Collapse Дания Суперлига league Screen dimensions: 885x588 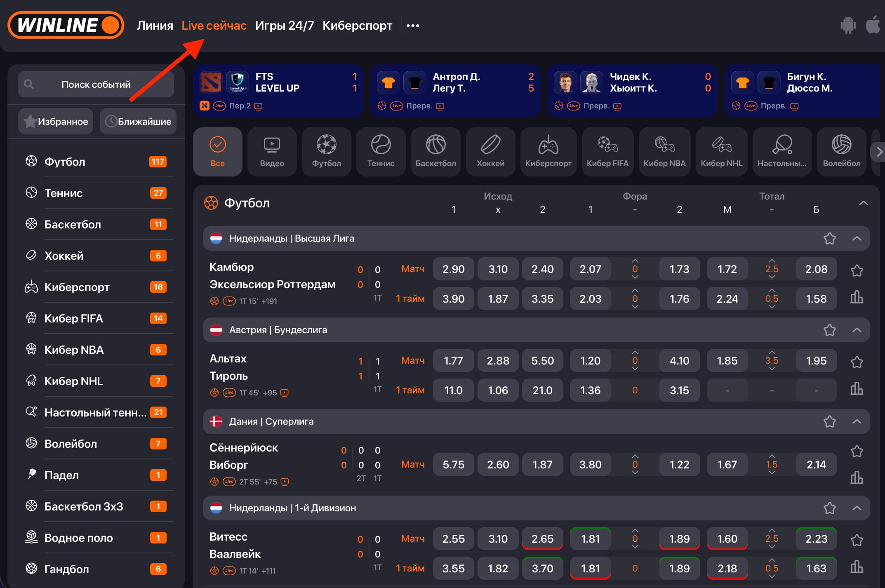pyautogui.click(x=857, y=421)
